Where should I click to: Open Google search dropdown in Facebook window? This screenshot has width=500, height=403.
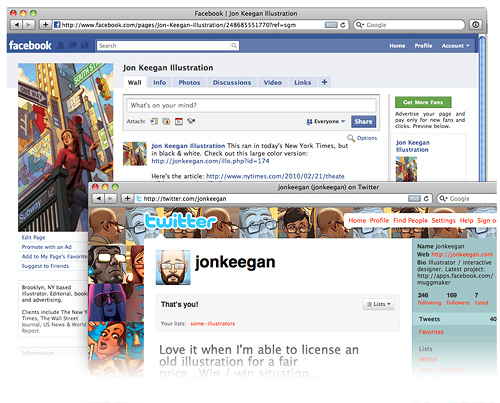point(359,25)
